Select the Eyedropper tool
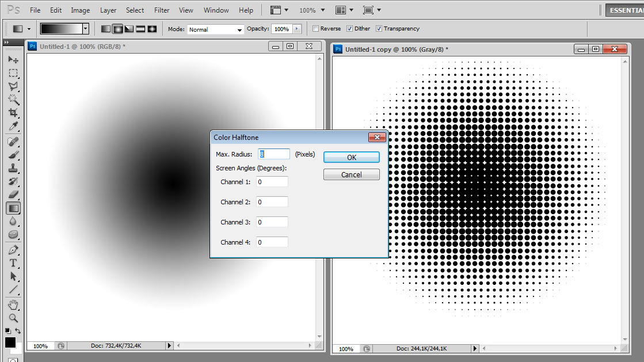The width and height of the screenshot is (644, 362). tap(13, 126)
